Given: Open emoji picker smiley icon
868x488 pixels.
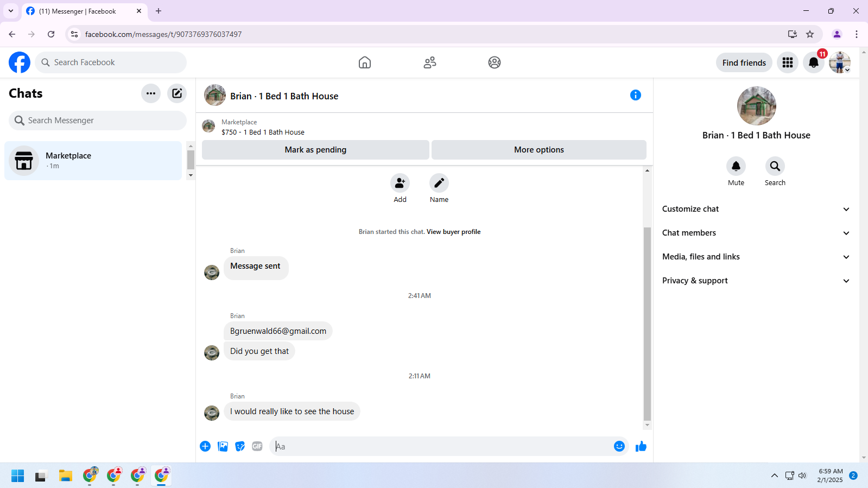Looking at the screenshot, I should click(619, 446).
